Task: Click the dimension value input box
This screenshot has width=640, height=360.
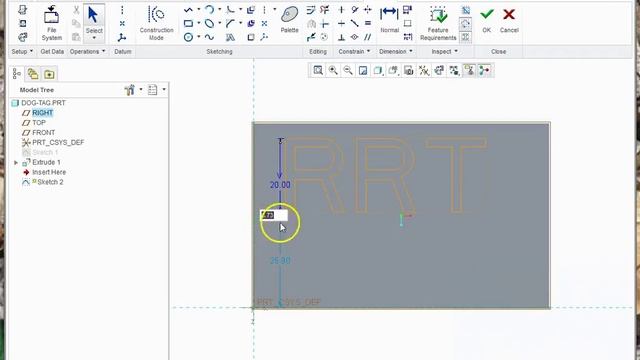Action: [x=274, y=215]
